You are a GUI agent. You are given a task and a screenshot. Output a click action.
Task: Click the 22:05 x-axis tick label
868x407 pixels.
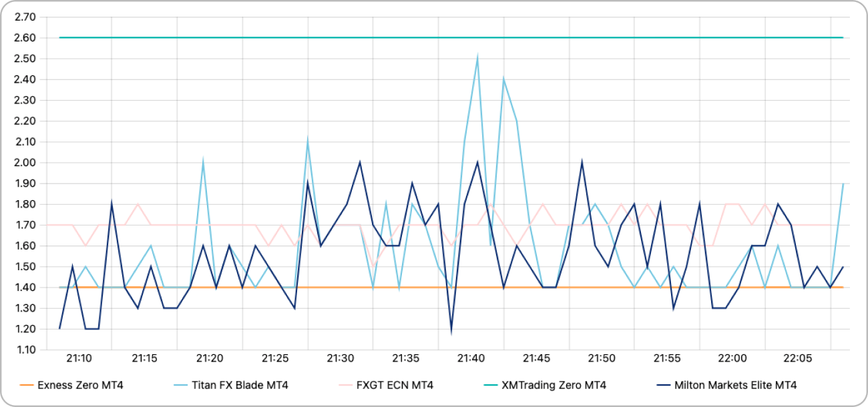[x=798, y=358]
